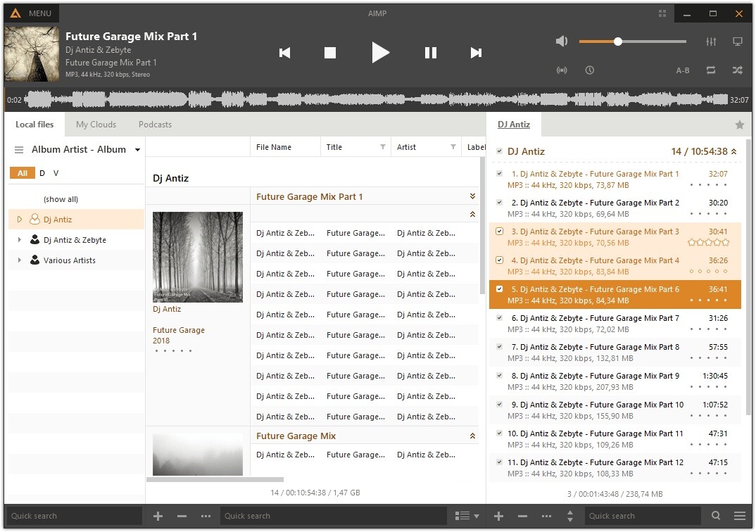Expand the Various Artists tree node
Screen dimensions: 756x532
[19, 260]
